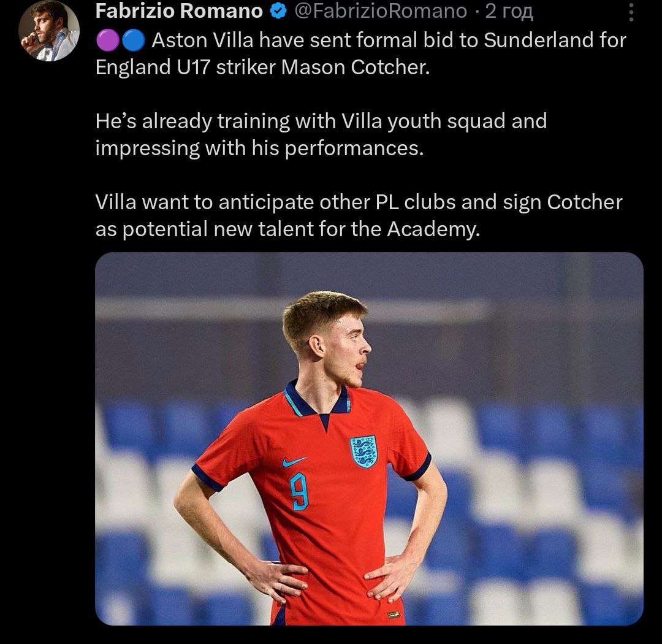The height and width of the screenshot is (644, 662).
Task: Open the three-dot more options menu
Action: [632, 12]
